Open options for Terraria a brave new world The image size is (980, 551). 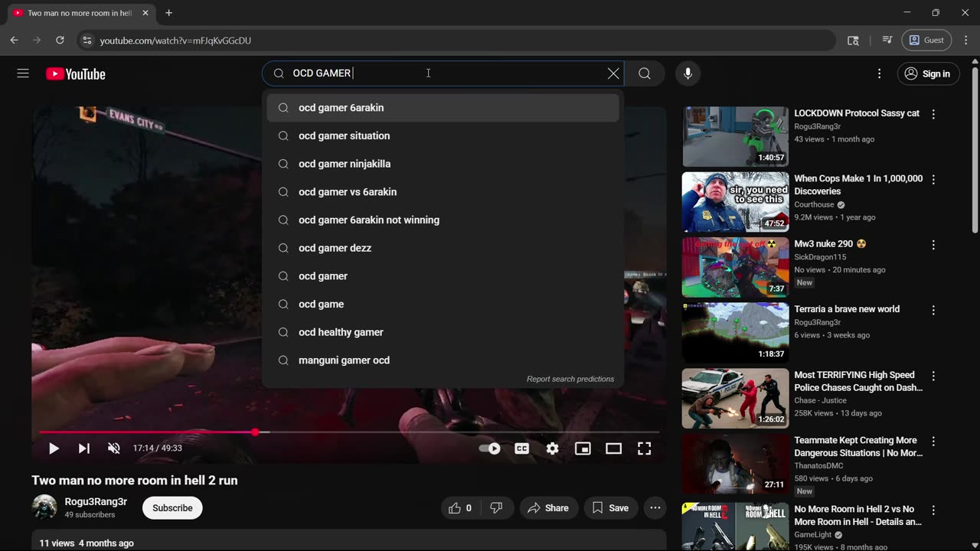(x=933, y=310)
